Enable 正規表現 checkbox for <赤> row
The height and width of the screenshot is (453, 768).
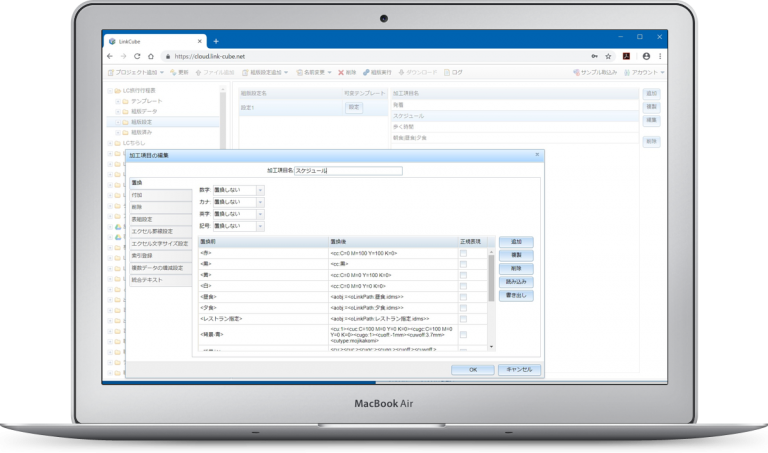[463, 253]
